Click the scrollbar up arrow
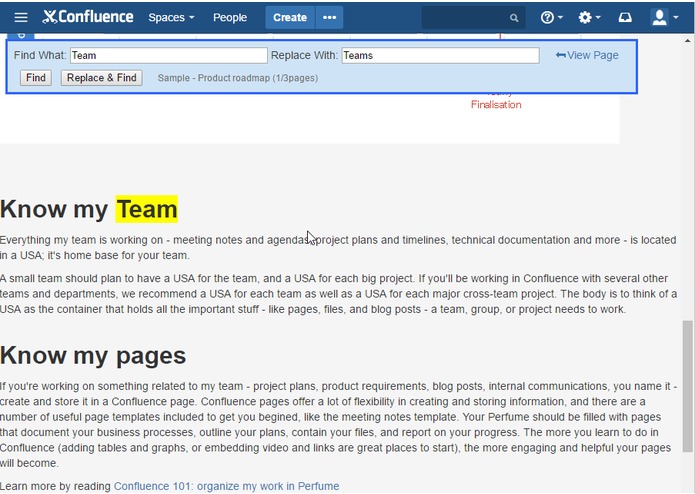 [687, 41]
